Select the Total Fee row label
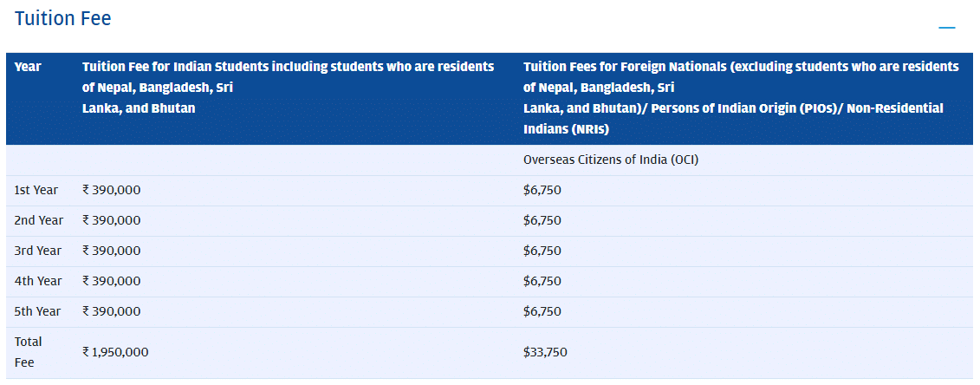980x385 pixels. [x=29, y=351]
